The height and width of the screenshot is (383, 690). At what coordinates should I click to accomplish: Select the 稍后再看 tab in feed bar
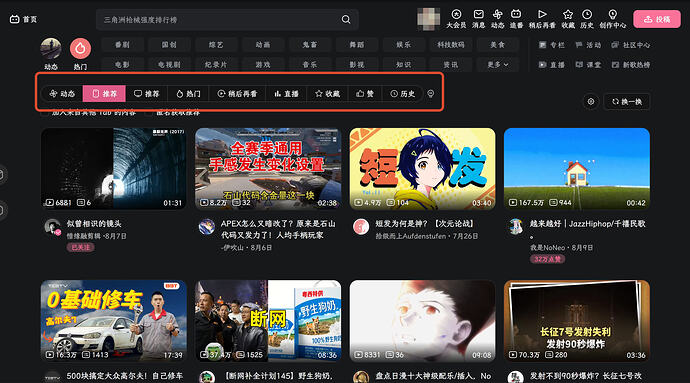point(237,94)
